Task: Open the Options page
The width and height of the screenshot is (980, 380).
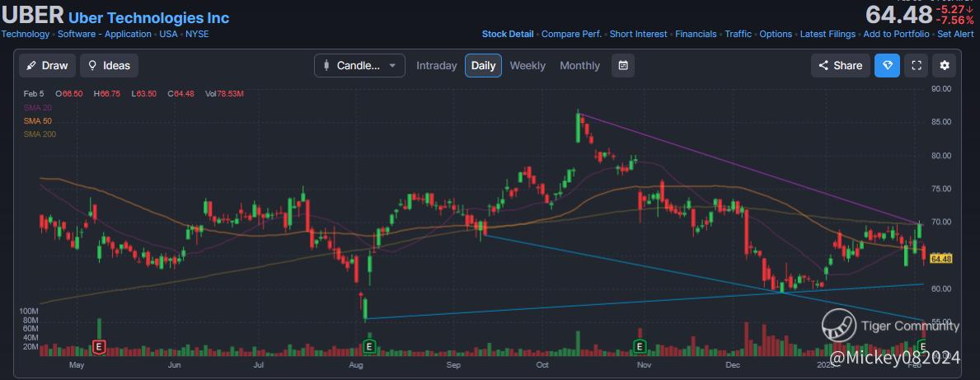Action: click(x=776, y=35)
